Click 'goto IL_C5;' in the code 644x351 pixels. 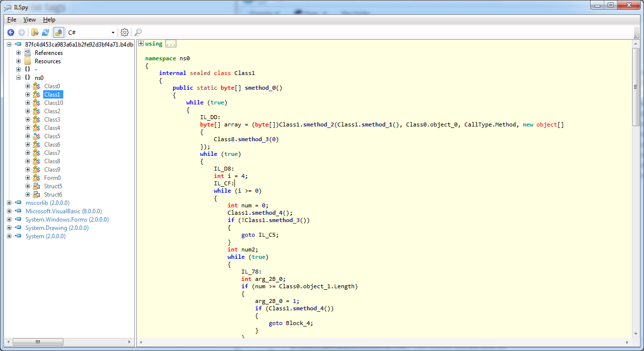260,235
